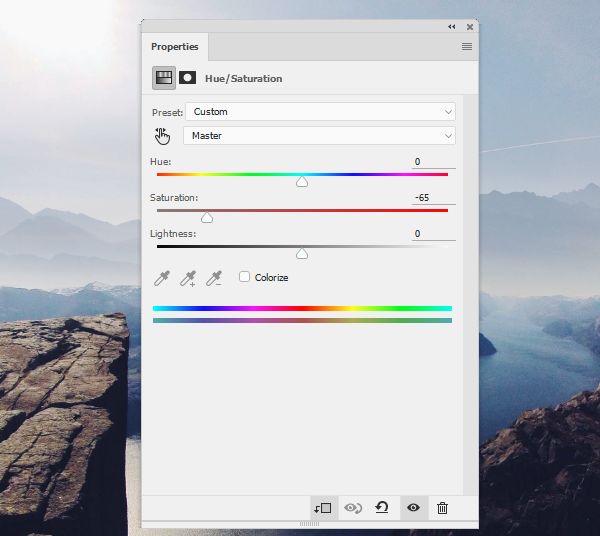Select the Subtract from Sample eyedropper
600x536 pixels.
pyautogui.click(x=214, y=278)
